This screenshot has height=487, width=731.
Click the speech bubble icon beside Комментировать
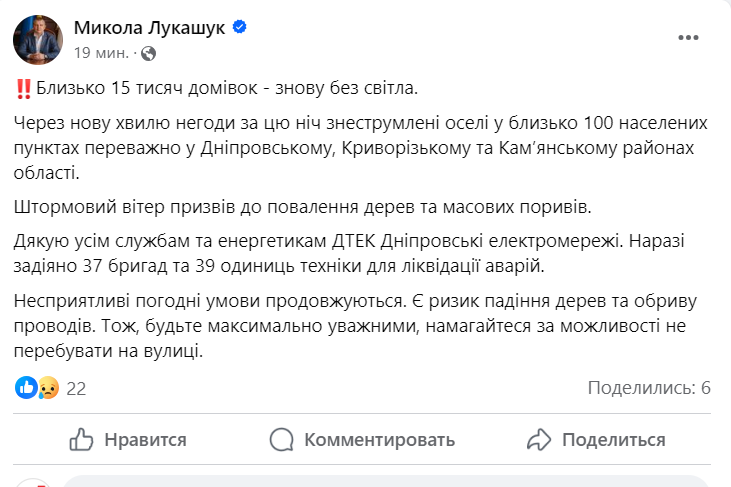point(282,439)
